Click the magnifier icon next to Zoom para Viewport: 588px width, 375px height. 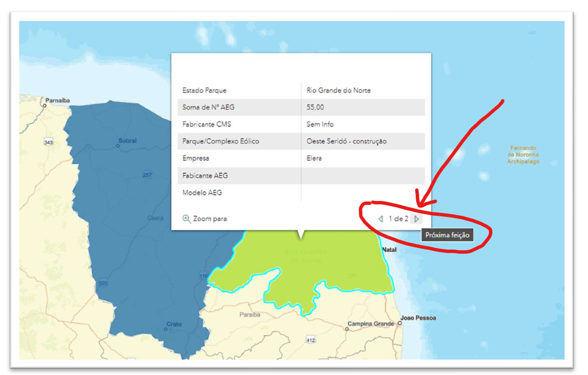[185, 218]
